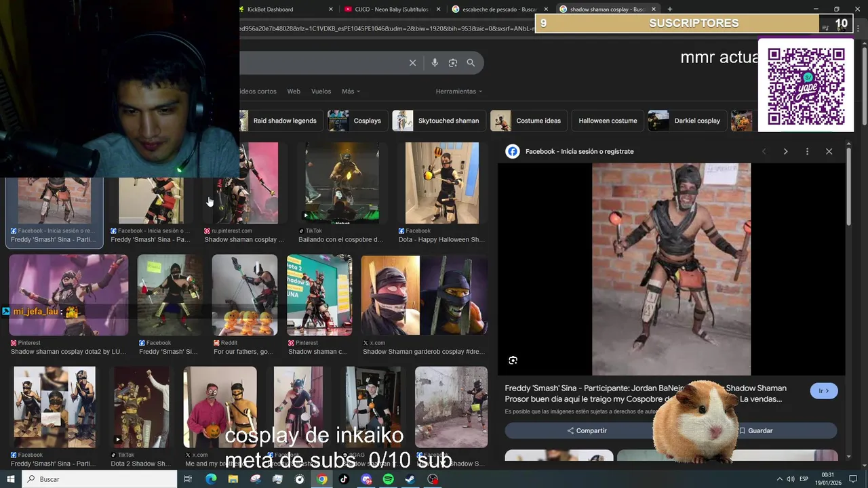Close the CUCO - Neon Baby tab

tap(439, 9)
